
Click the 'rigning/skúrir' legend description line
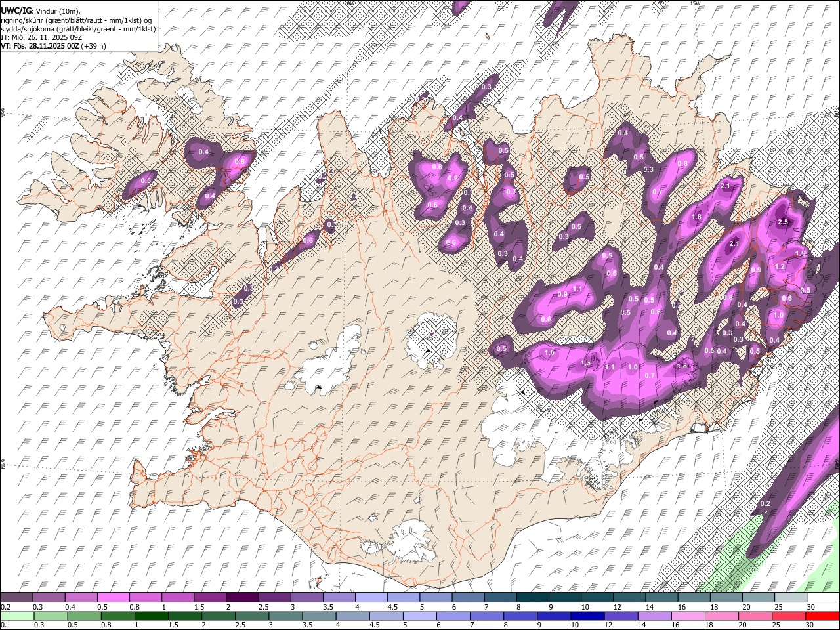tap(77, 20)
